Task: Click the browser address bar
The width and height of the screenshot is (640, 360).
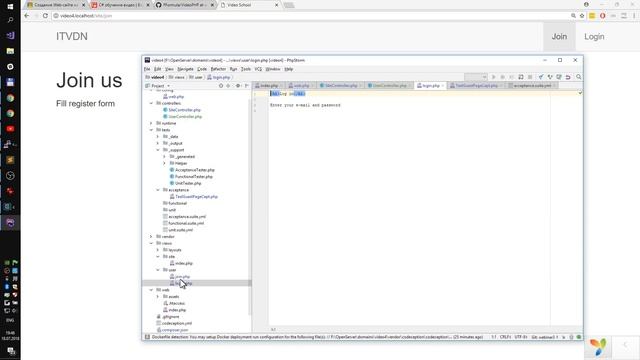Action: pyautogui.click(x=310, y=16)
